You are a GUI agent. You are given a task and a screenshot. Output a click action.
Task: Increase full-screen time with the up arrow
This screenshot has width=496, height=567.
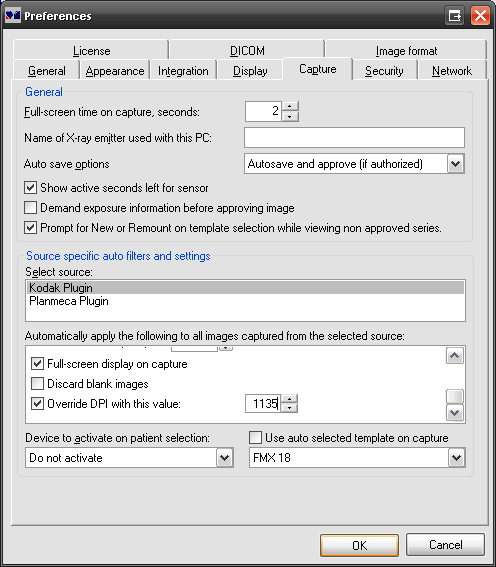(290, 106)
